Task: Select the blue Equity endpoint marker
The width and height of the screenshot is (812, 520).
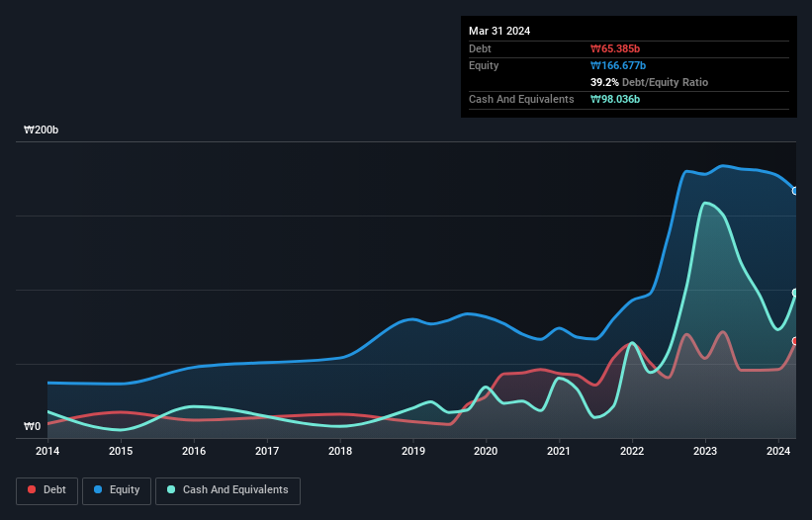Action: coord(795,191)
